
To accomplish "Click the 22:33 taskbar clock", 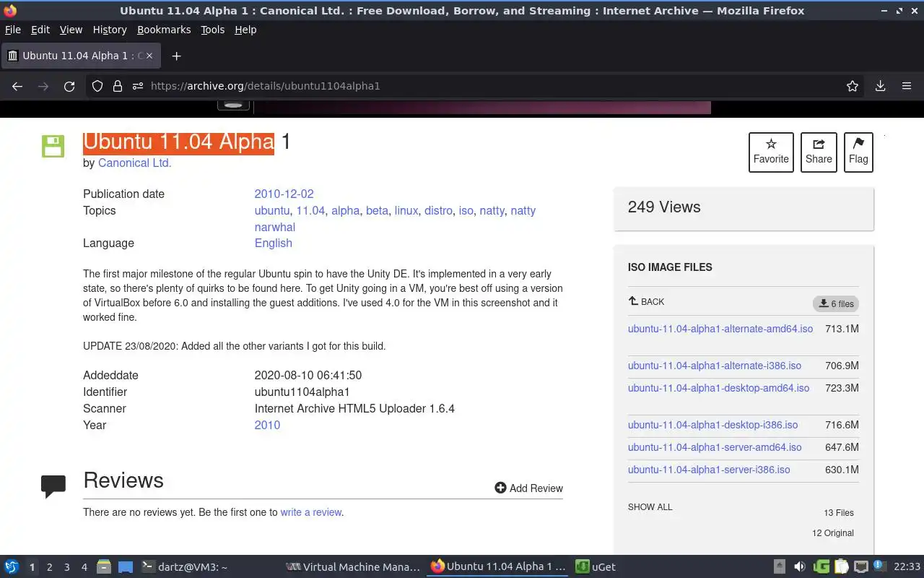I will tap(907, 566).
